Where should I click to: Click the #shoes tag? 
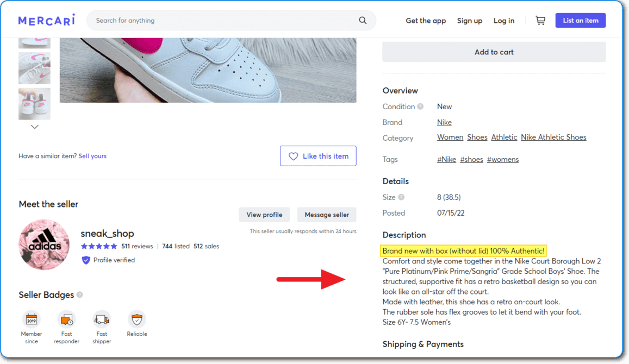point(471,160)
